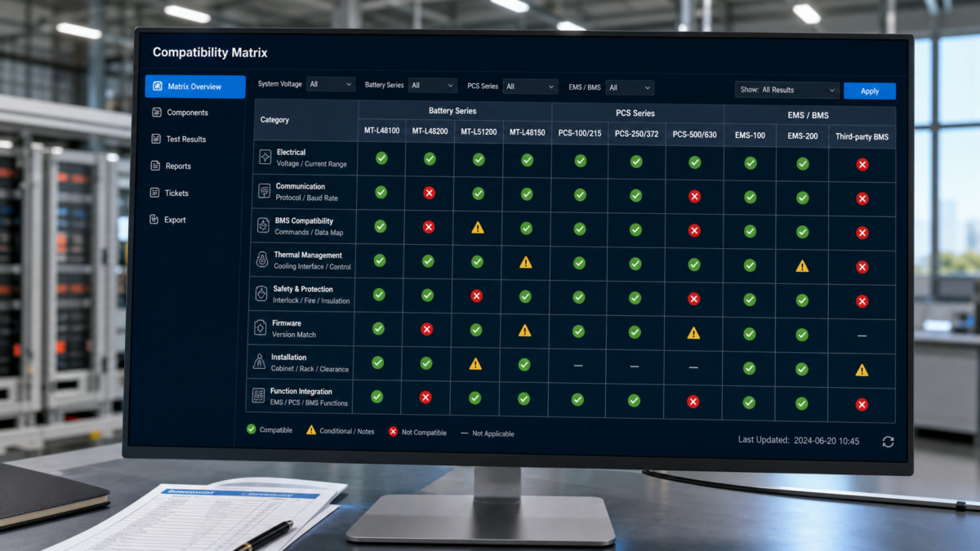
Task: Expand the System Voltage dropdown
Action: [x=331, y=84]
